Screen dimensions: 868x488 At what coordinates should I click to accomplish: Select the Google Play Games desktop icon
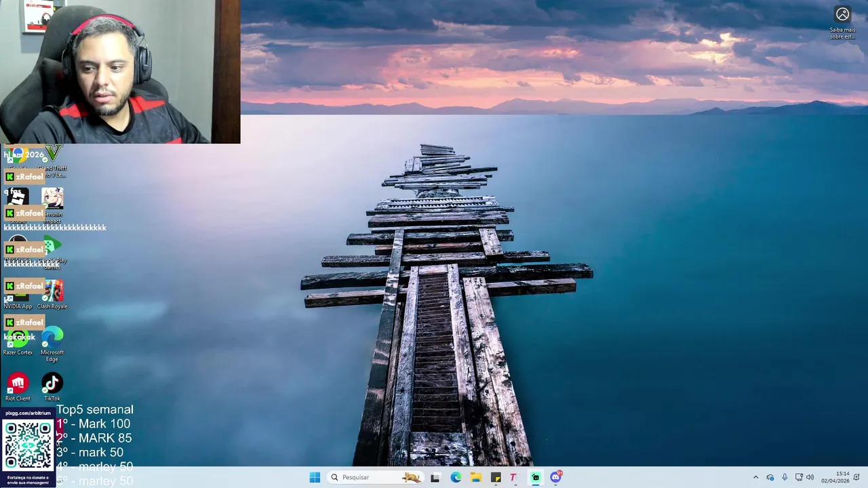pyautogui.click(x=52, y=252)
